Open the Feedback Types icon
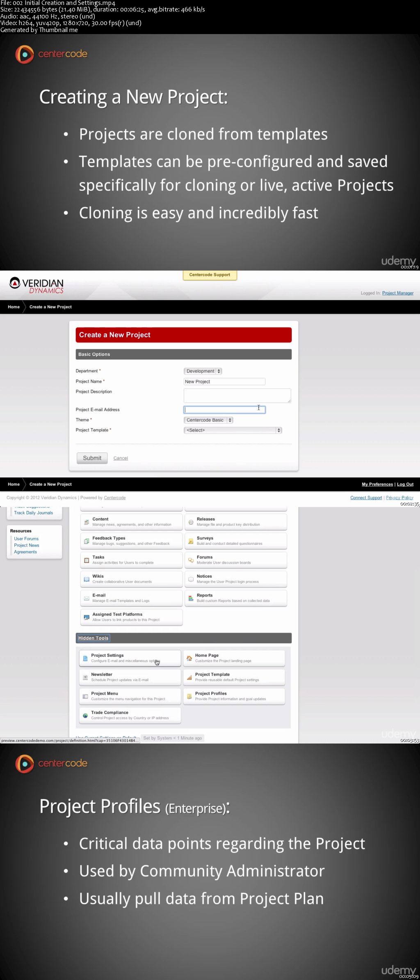This screenshot has width=420, height=980. [87, 541]
